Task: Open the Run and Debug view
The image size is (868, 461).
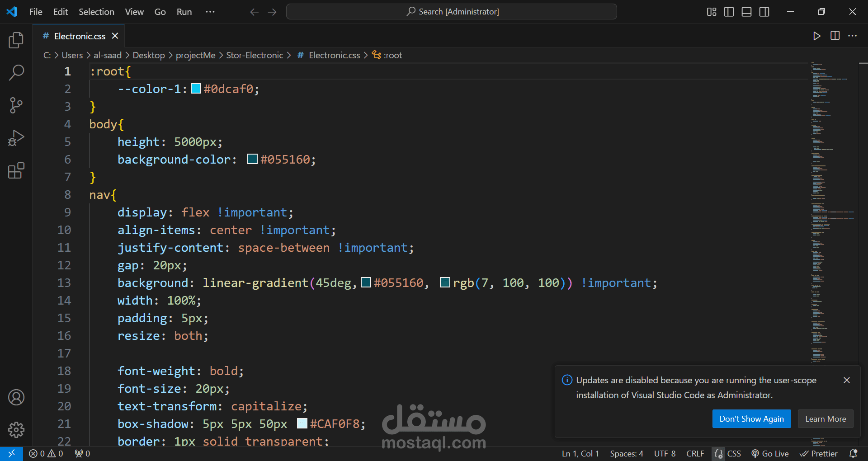Action: [16, 138]
